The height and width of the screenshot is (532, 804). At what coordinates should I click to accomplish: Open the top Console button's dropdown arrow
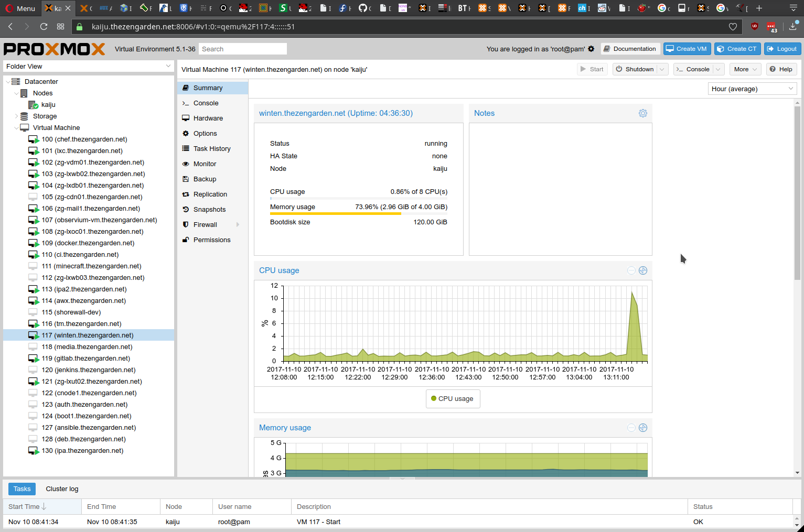(719, 69)
